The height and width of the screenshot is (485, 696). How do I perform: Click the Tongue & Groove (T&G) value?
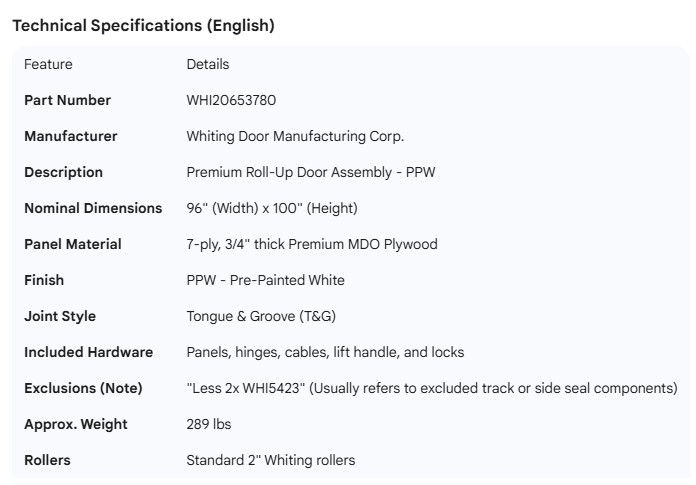click(x=261, y=316)
